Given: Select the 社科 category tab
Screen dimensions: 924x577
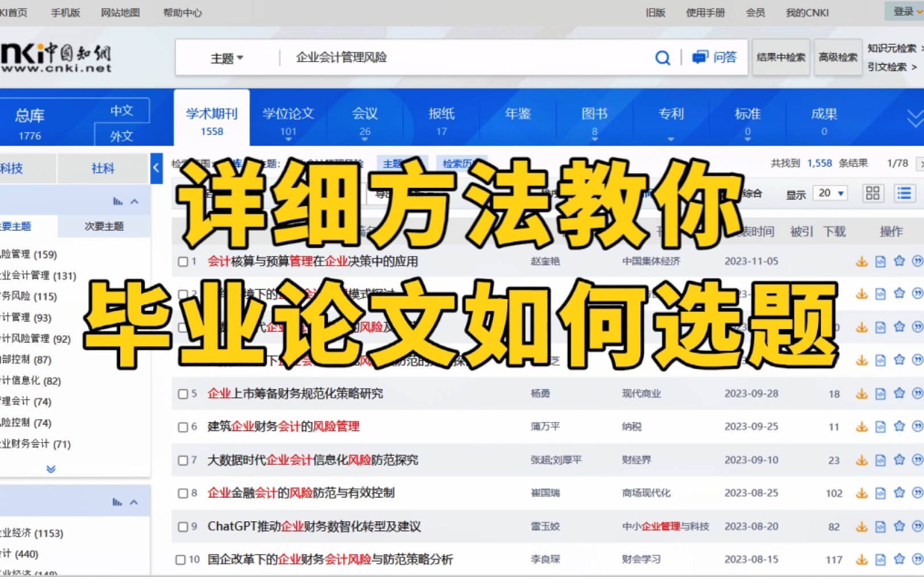Looking at the screenshot, I should 103,168.
